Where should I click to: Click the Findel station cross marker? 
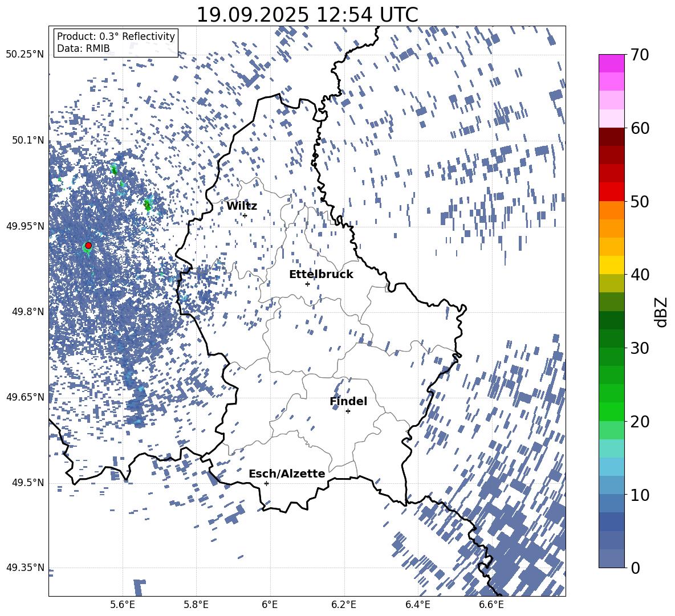(348, 411)
